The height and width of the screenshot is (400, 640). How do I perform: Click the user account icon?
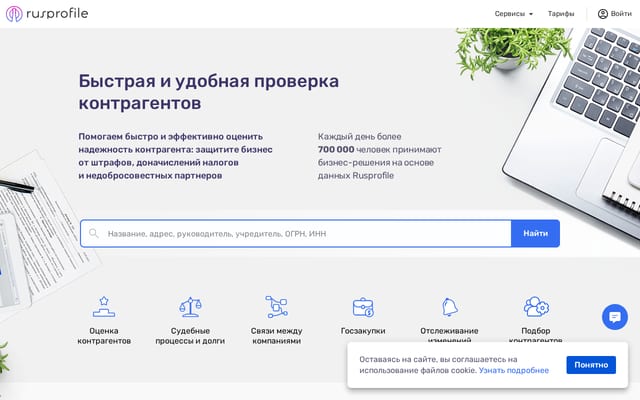pyautogui.click(x=602, y=14)
